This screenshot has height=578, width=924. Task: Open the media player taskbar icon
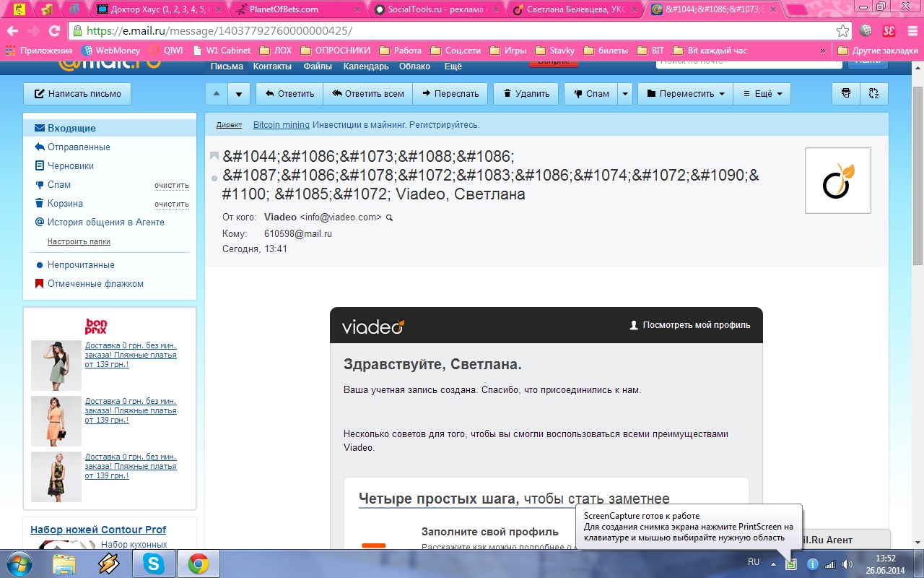coord(108,564)
